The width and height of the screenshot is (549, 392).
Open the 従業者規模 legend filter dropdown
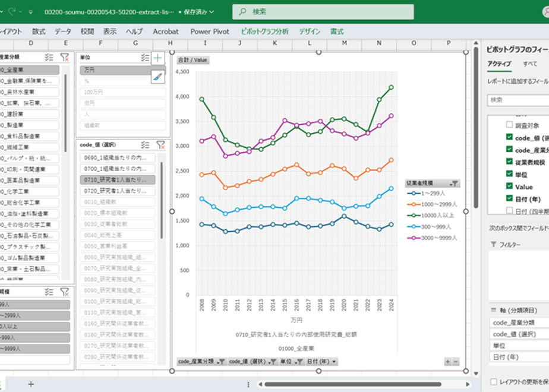[x=454, y=184]
